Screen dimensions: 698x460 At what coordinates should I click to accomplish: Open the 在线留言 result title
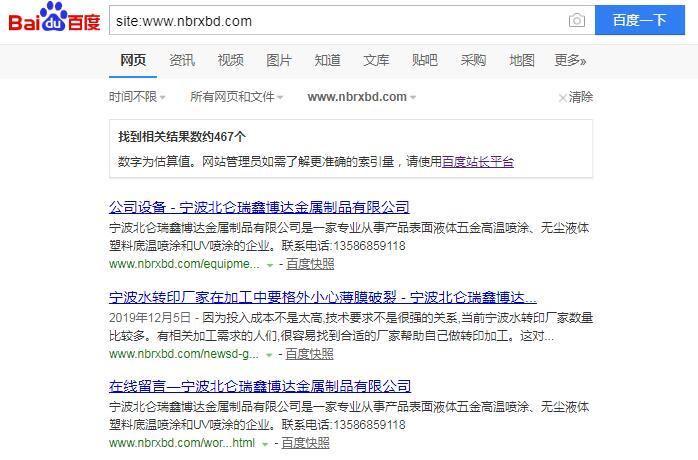point(260,386)
